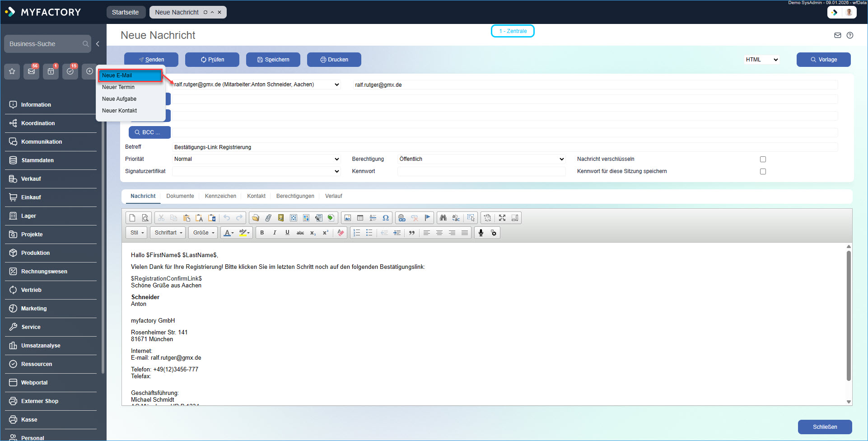Open the calendar icon with 1 notification
Viewport: 868px width, 441px height.
coord(51,71)
